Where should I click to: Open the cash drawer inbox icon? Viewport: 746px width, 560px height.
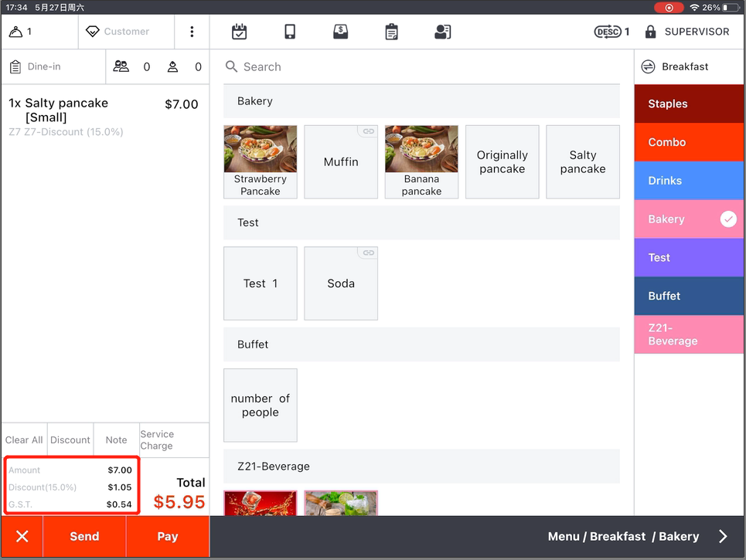[340, 32]
